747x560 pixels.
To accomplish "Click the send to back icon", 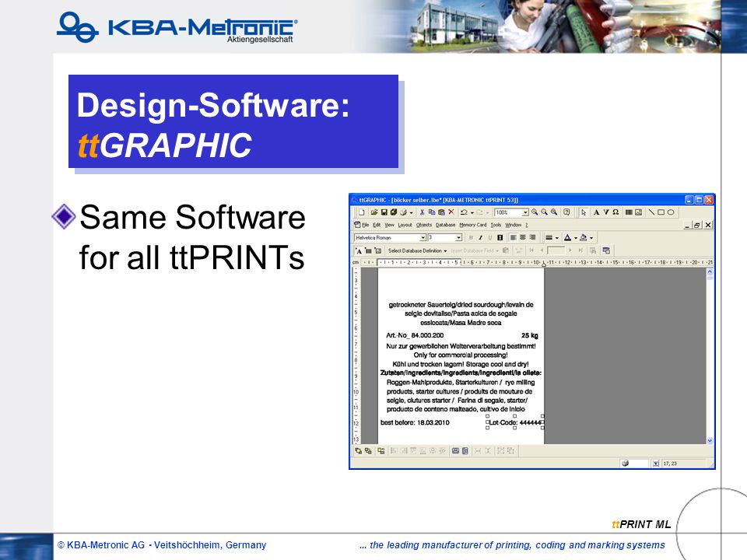I will click(x=368, y=451).
